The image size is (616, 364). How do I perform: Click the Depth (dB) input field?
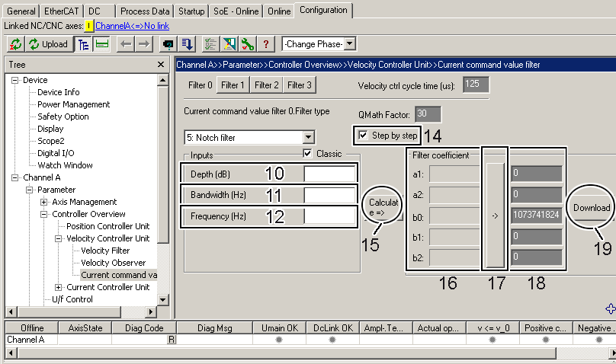[329, 174]
